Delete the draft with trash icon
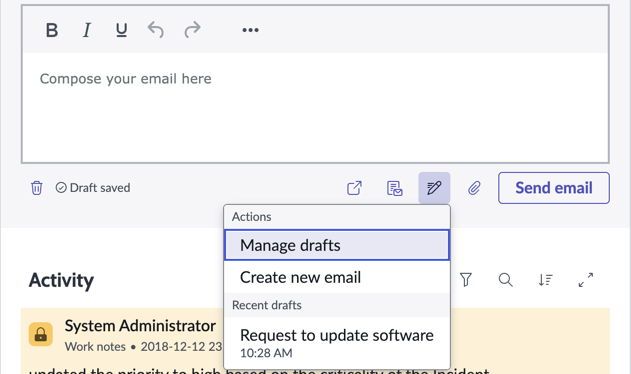This screenshot has height=374, width=631. [37, 188]
